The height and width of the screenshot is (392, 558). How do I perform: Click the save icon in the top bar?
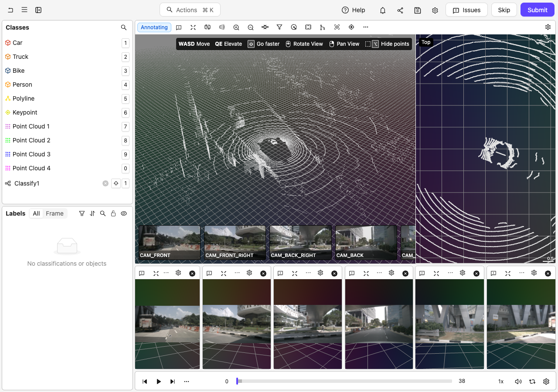(418, 10)
